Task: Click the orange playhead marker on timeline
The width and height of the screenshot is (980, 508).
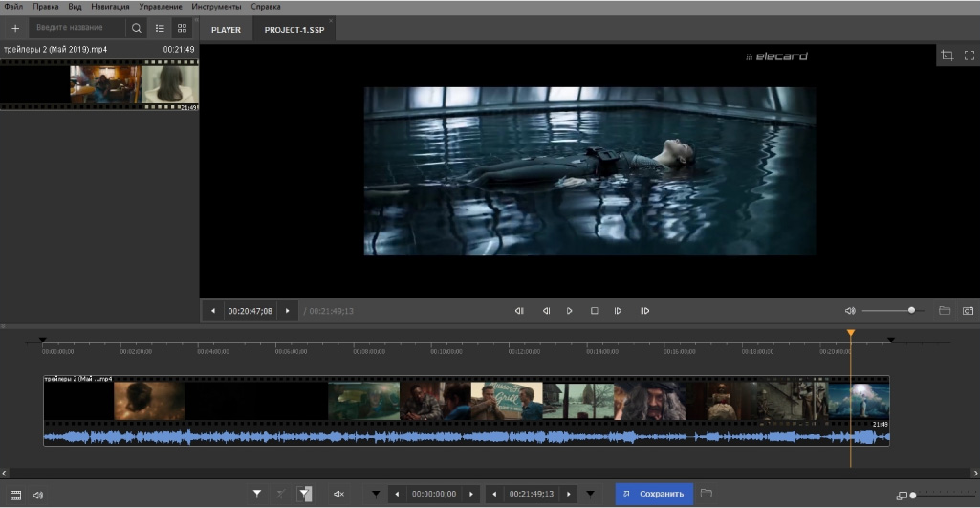Action: pos(851,334)
